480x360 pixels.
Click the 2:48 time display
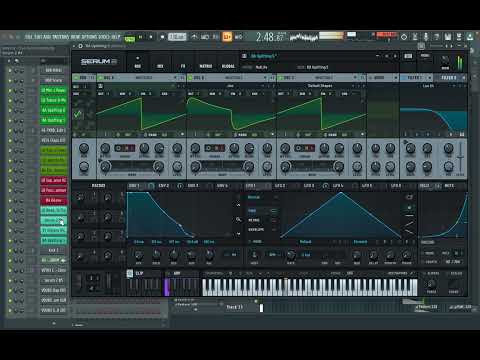point(270,37)
